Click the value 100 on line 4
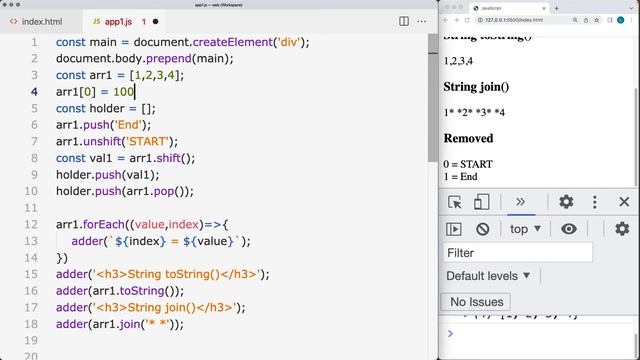The image size is (640, 360). [x=123, y=92]
